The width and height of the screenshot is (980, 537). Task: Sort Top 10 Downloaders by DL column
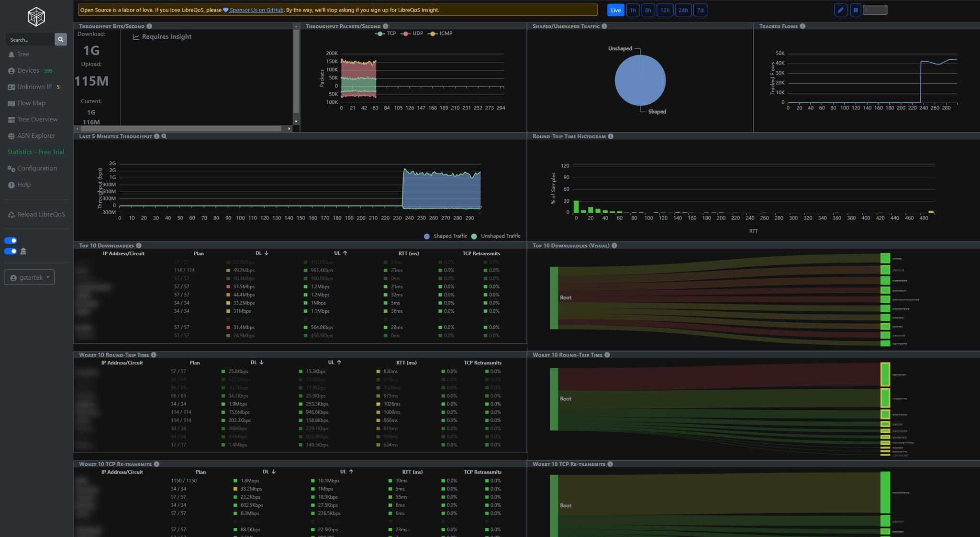pyautogui.click(x=262, y=253)
